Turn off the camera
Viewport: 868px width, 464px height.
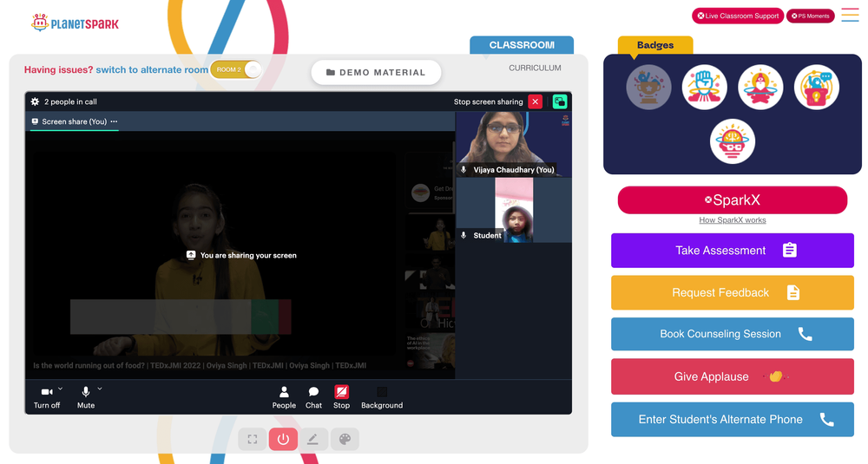point(47,397)
